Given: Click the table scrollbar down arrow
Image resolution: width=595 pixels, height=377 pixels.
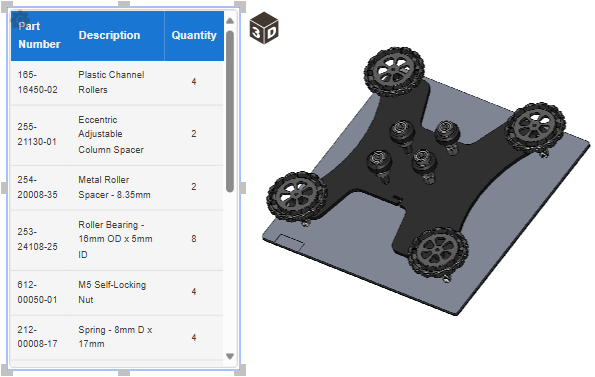Looking at the screenshot, I should pyautogui.click(x=230, y=356).
